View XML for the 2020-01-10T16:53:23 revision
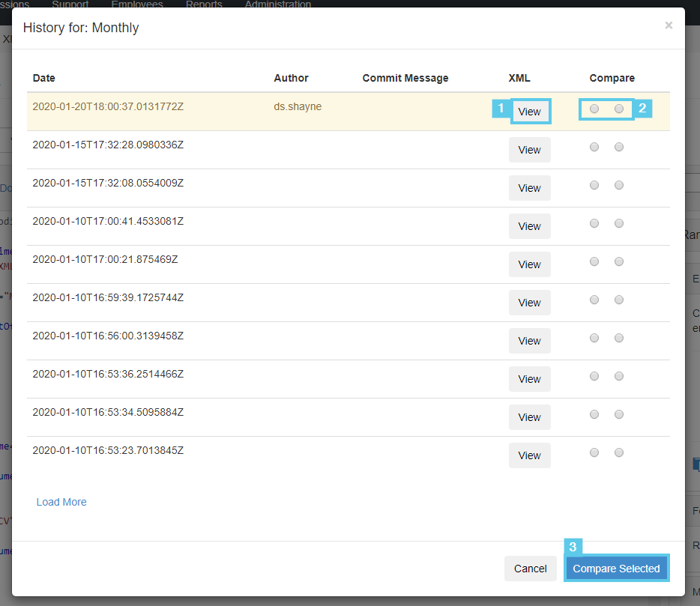The image size is (700, 606). point(529,455)
